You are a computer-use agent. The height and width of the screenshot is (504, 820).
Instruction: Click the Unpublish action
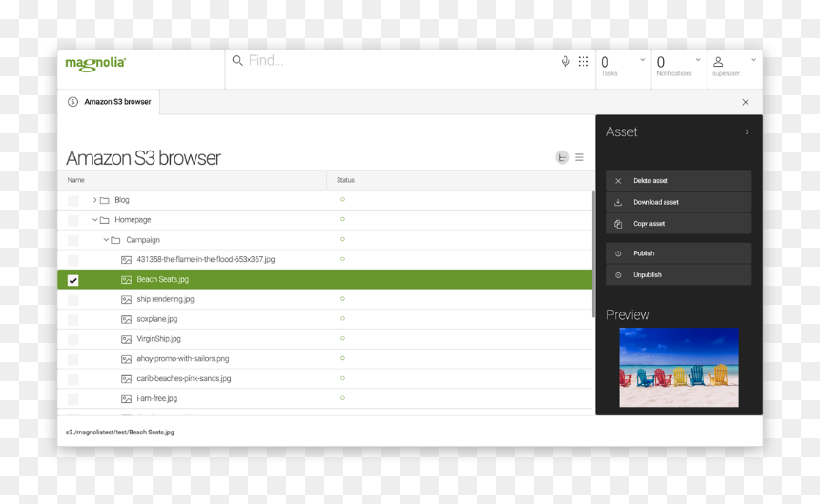(x=679, y=274)
